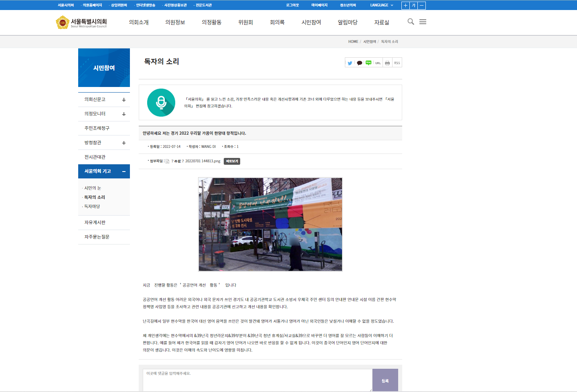The width and height of the screenshot is (577, 392).
Task: Print the page using the printer icon
Action: [x=387, y=63]
